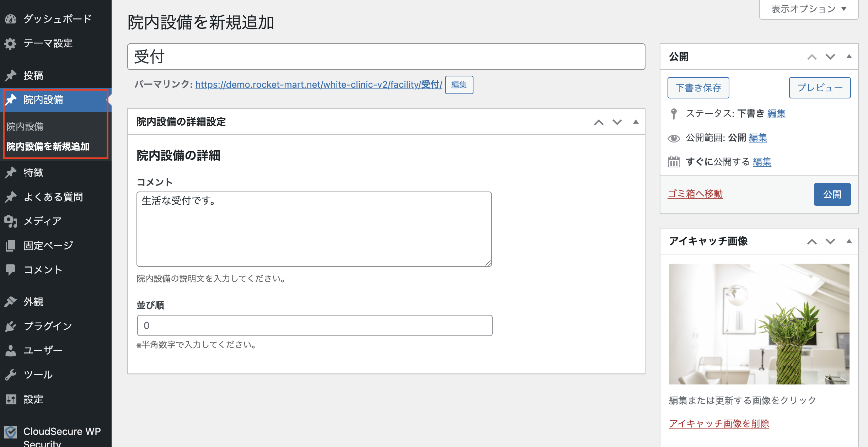Viewport: 868px width, 447px height.
Task: Click the コメント speech bubble icon
Action: 11,270
